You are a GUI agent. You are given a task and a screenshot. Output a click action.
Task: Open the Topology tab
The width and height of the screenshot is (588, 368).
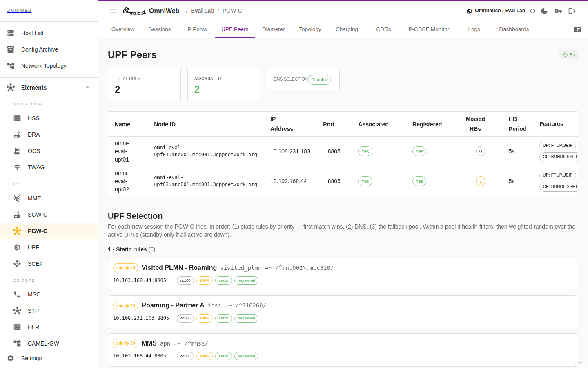point(310,29)
